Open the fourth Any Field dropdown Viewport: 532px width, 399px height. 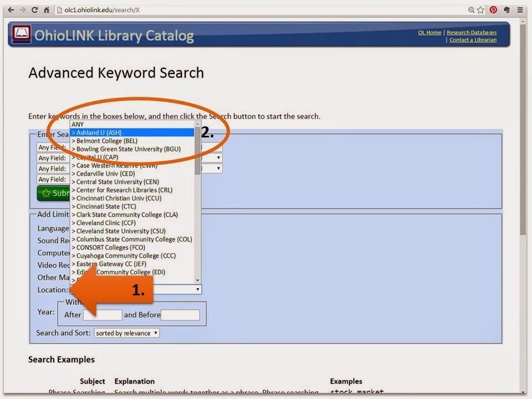(x=53, y=180)
